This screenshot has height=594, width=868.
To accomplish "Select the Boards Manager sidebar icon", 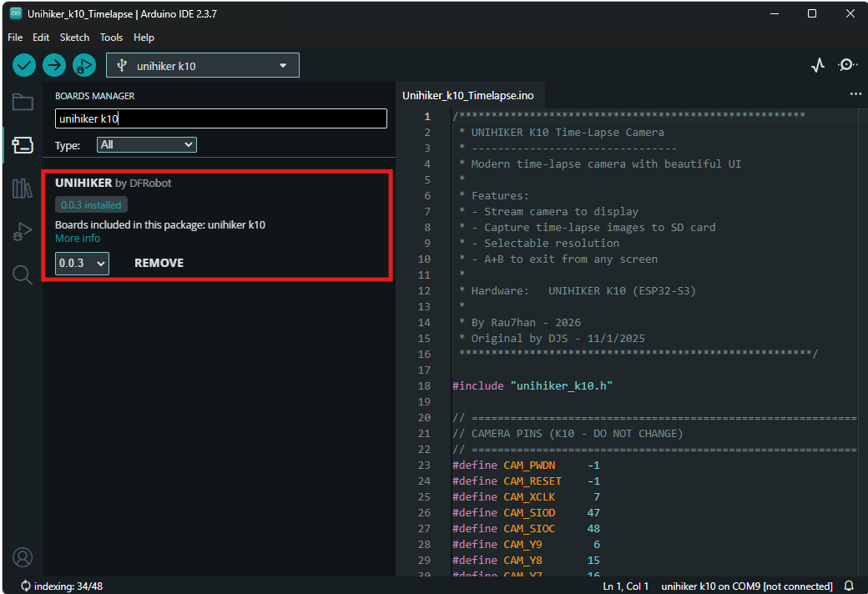I will [x=23, y=145].
